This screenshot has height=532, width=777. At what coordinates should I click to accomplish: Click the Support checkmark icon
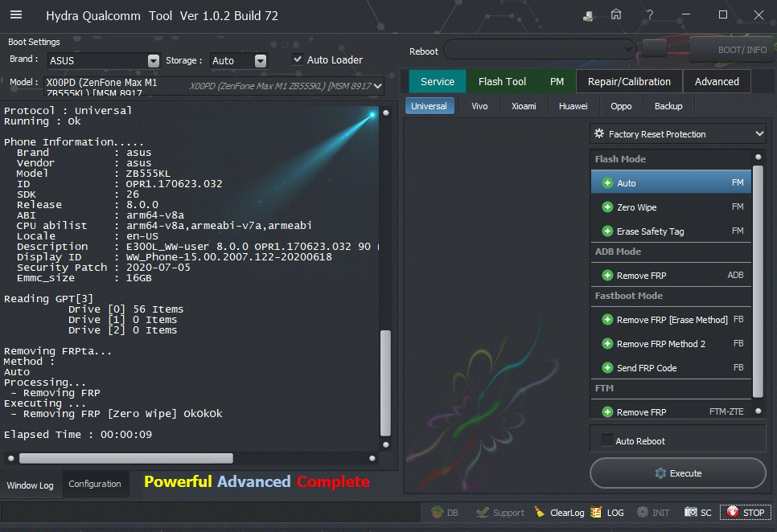point(482,512)
